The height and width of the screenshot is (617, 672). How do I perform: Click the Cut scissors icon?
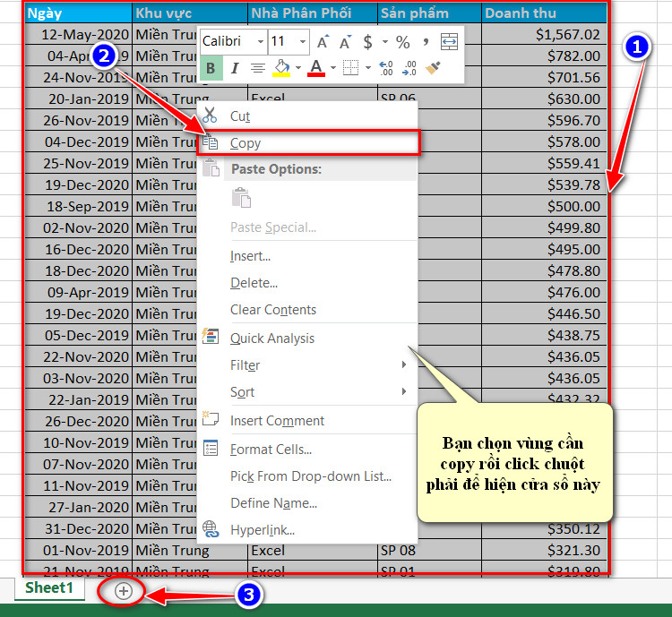tap(210, 116)
